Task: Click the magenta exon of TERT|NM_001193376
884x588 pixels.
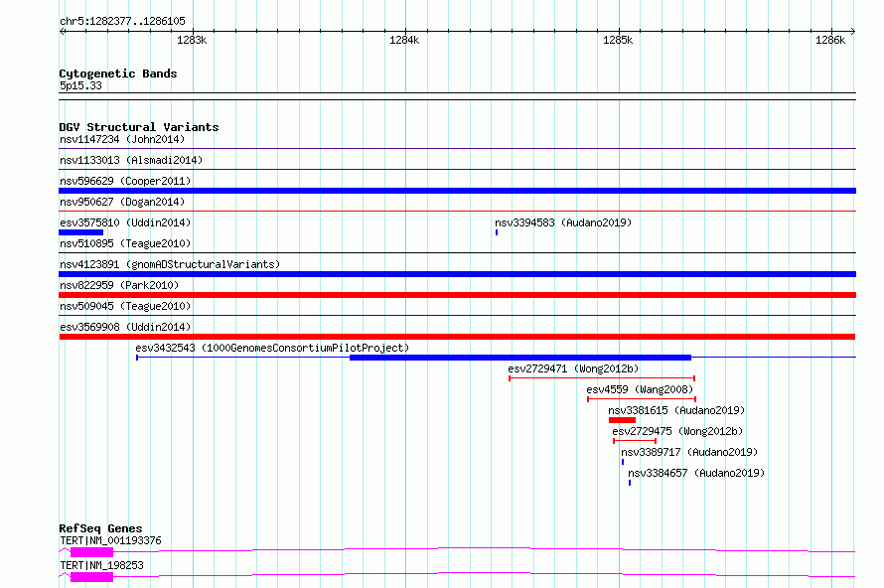Action: tap(92, 552)
